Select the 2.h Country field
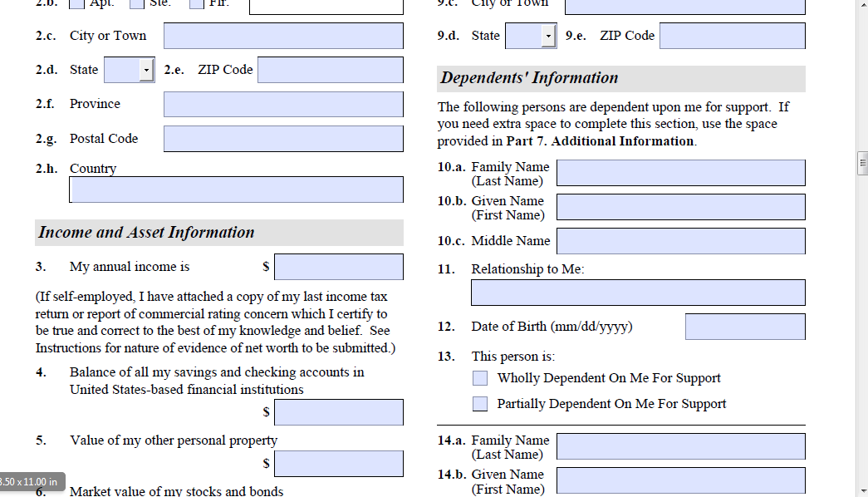This screenshot has height=497, width=868. 237,189
